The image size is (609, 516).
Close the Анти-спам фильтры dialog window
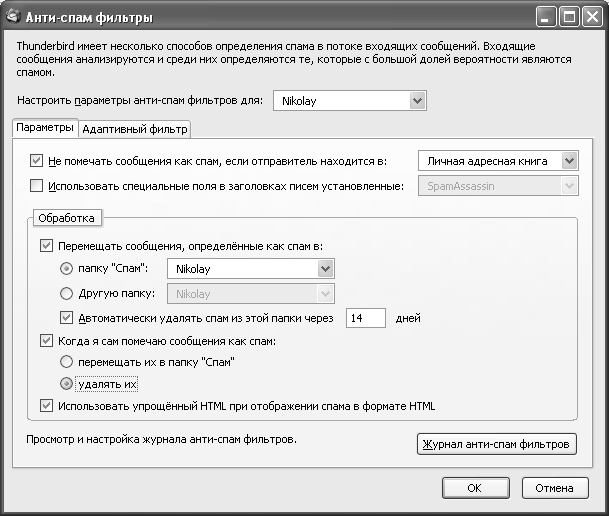pos(592,16)
